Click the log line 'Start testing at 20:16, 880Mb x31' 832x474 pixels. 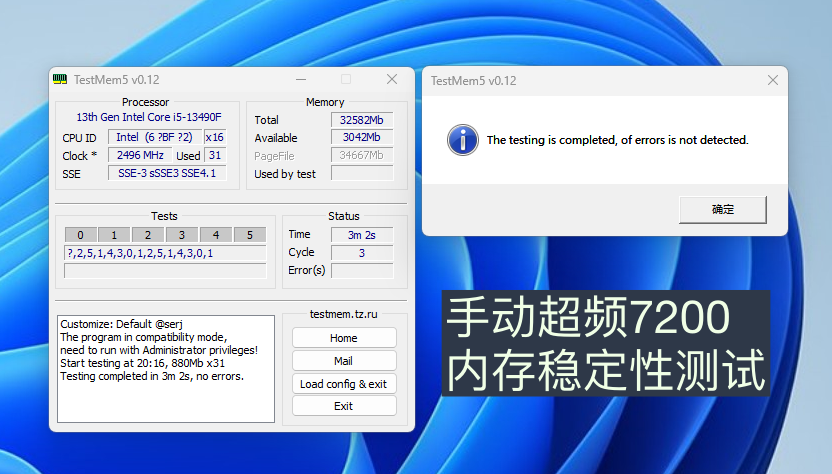pyautogui.click(x=142, y=363)
